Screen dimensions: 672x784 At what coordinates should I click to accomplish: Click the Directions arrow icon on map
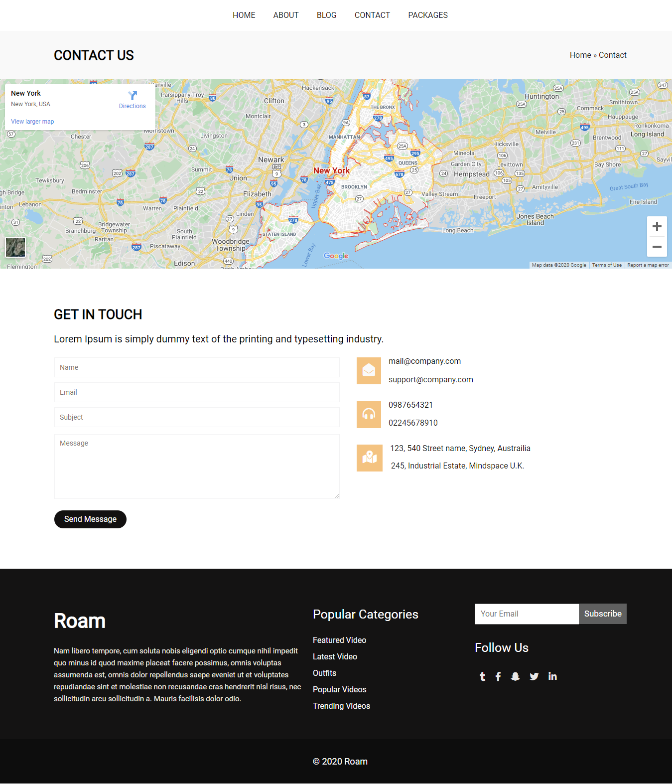(133, 95)
